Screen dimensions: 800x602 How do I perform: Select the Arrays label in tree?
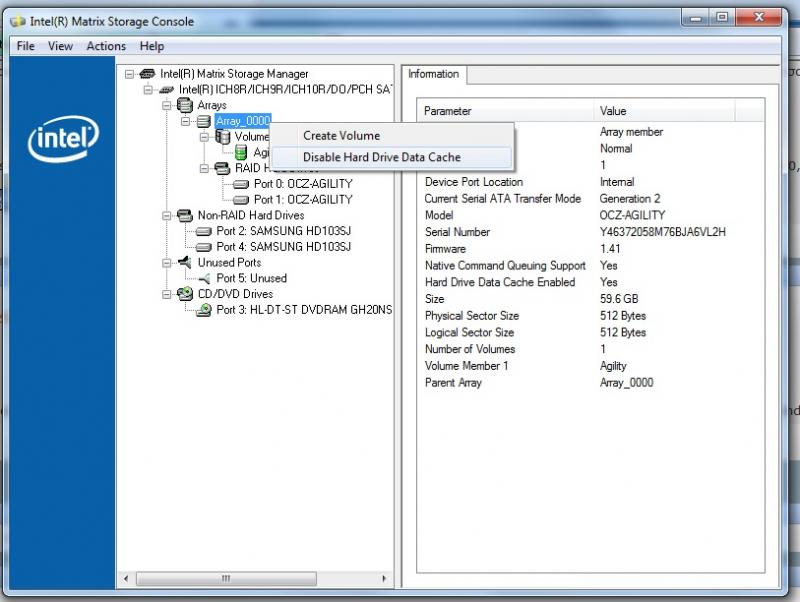(x=212, y=105)
